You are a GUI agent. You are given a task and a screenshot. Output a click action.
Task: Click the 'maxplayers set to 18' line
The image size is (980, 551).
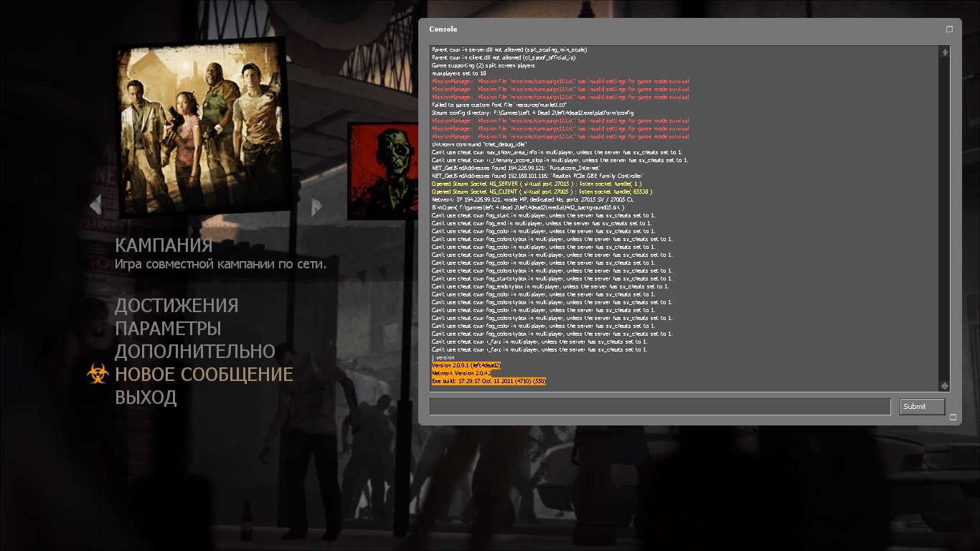pyautogui.click(x=459, y=73)
